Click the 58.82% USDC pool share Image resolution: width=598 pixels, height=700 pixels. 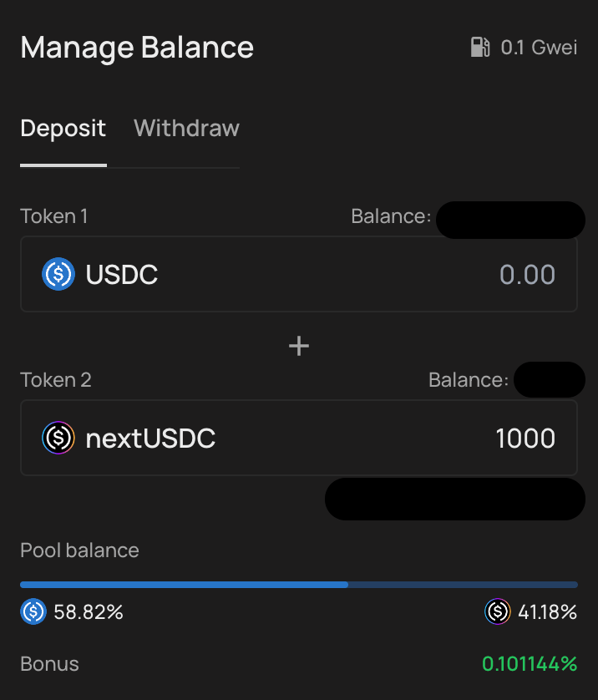tap(89, 611)
